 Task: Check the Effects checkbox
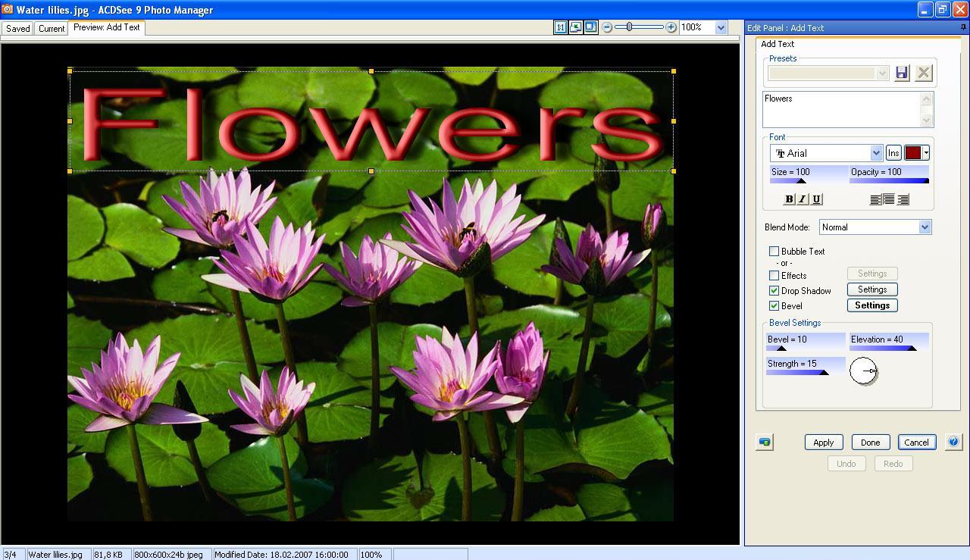pyautogui.click(x=774, y=275)
